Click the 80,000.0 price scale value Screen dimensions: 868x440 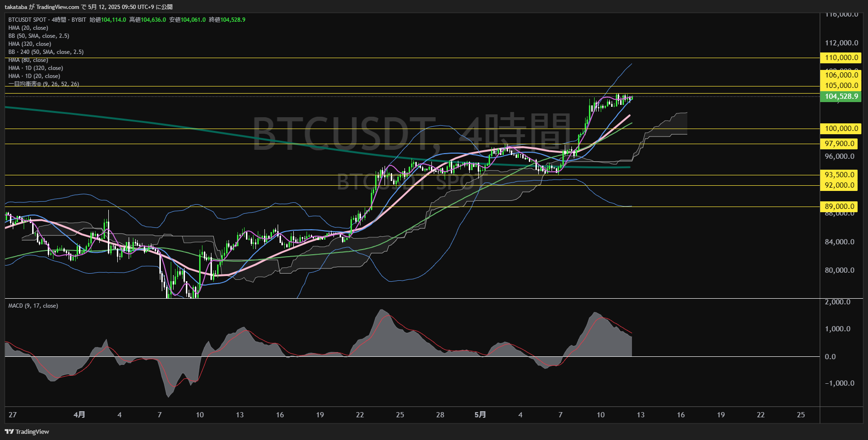[x=840, y=270]
